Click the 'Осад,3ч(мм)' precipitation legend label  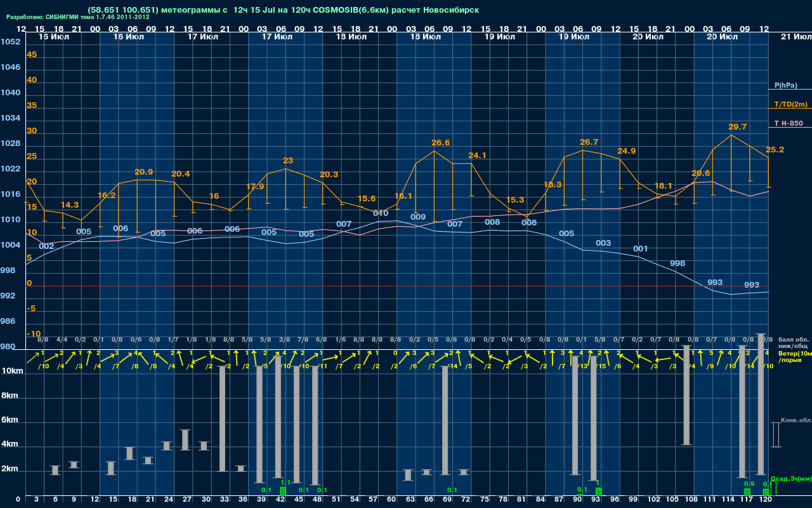[x=790, y=478]
